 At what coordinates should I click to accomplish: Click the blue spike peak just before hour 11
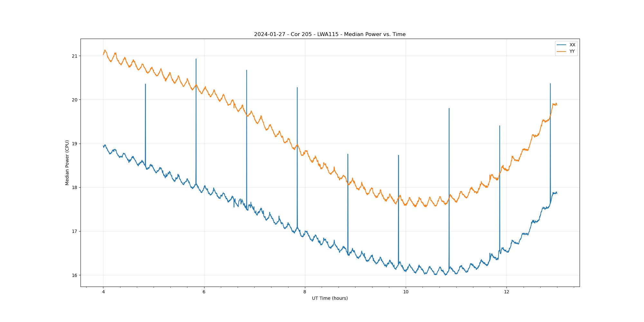coord(449,109)
